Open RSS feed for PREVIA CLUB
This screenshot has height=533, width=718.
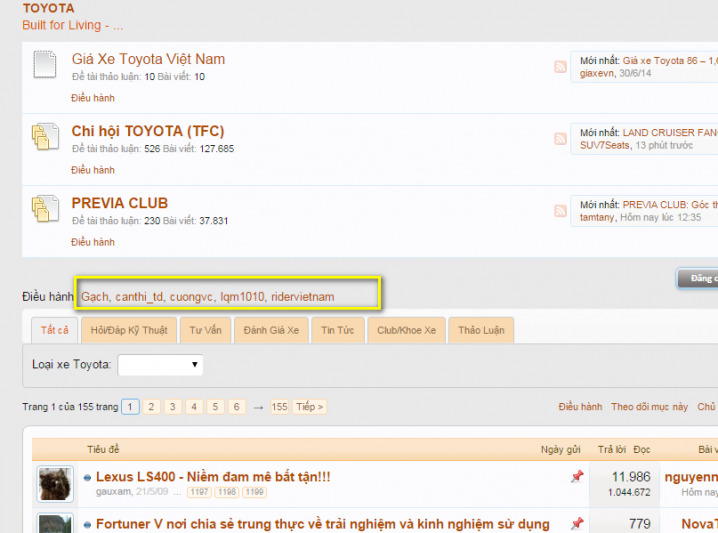560,211
